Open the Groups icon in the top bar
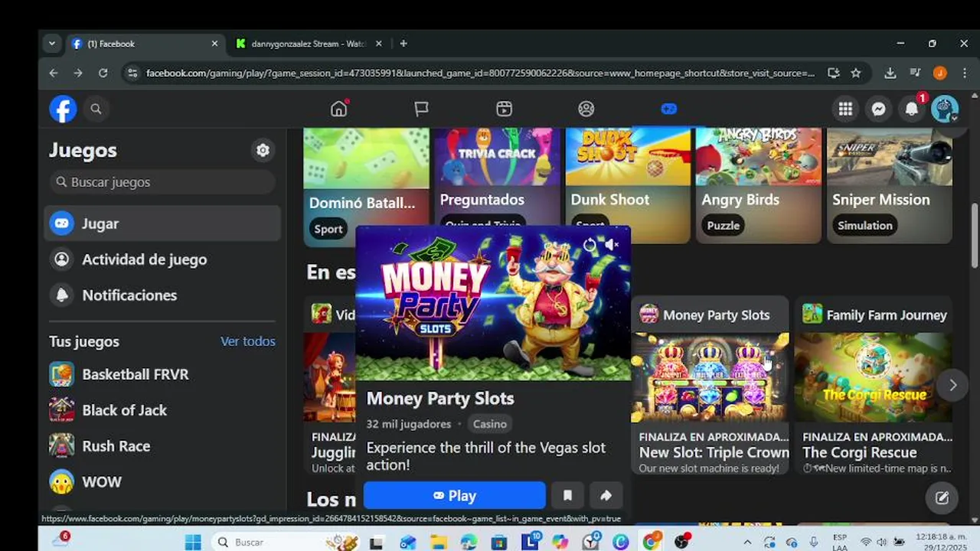980x551 pixels. click(586, 109)
